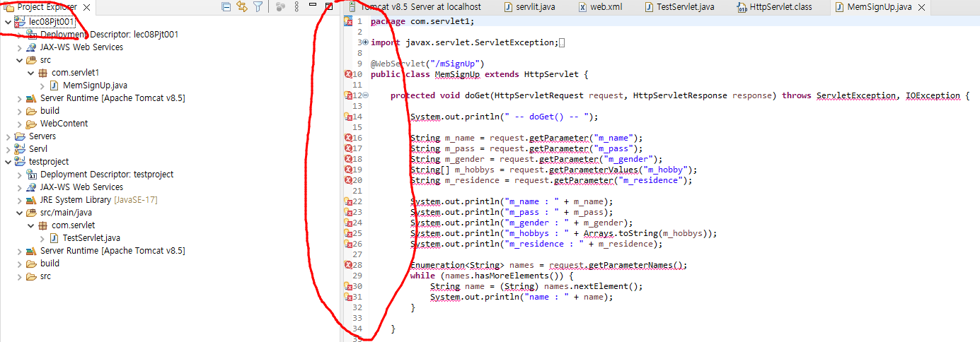Expand the Servers project node
The width and height of the screenshot is (980, 342).
click(8, 136)
